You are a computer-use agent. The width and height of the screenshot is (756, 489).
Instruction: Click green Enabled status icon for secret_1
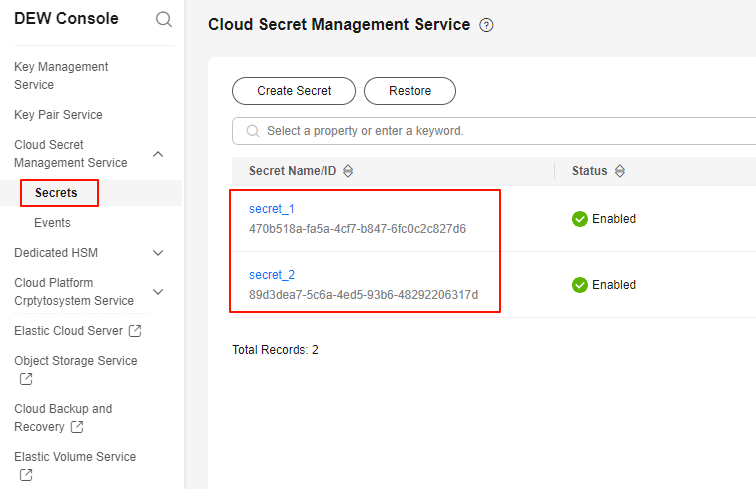coord(580,219)
